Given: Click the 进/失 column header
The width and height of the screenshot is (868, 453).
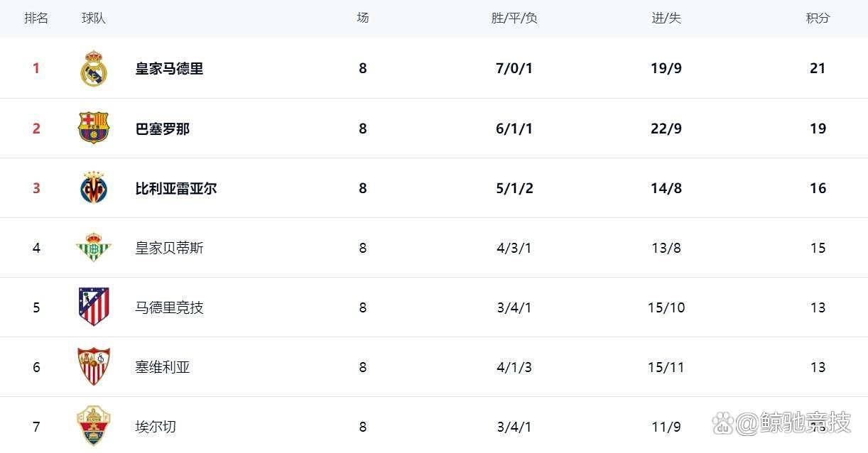Looking at the screenshot, I should (666, 18).
